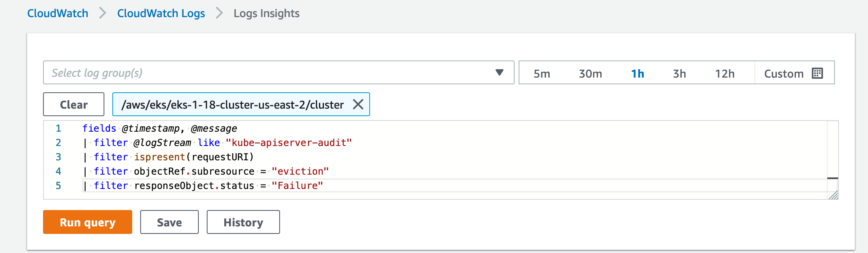Clear all selected log groups
868x253 pixels.
pos(74,104)
